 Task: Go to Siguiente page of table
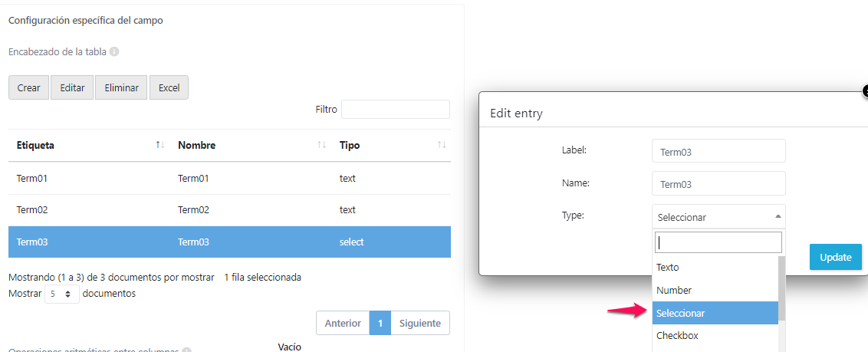coord(419,323)
